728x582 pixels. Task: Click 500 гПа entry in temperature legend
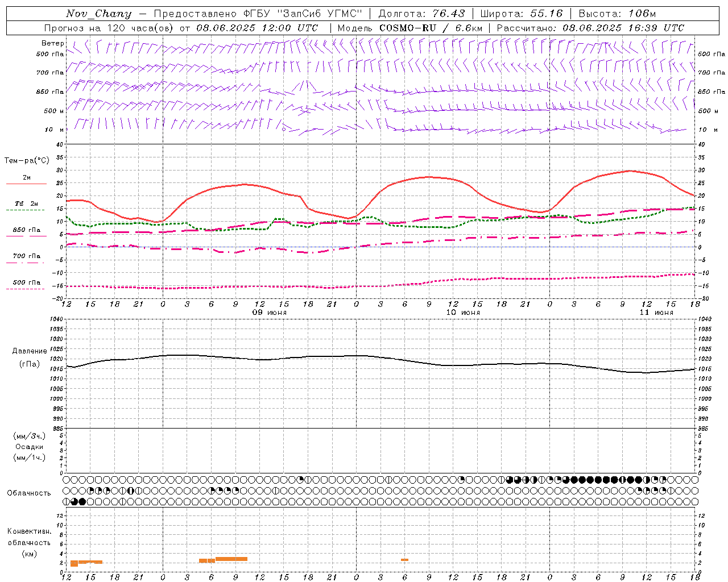[26, 282]
